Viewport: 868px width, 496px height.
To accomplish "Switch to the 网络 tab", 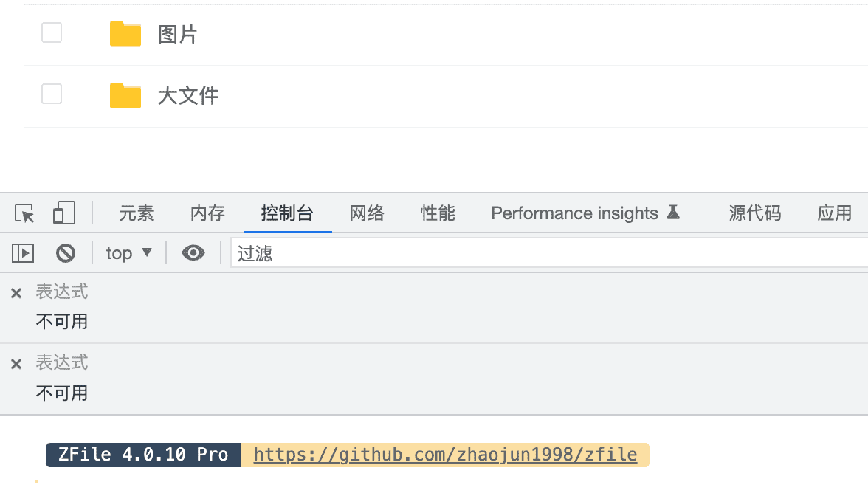I will (x=367, y=213).
